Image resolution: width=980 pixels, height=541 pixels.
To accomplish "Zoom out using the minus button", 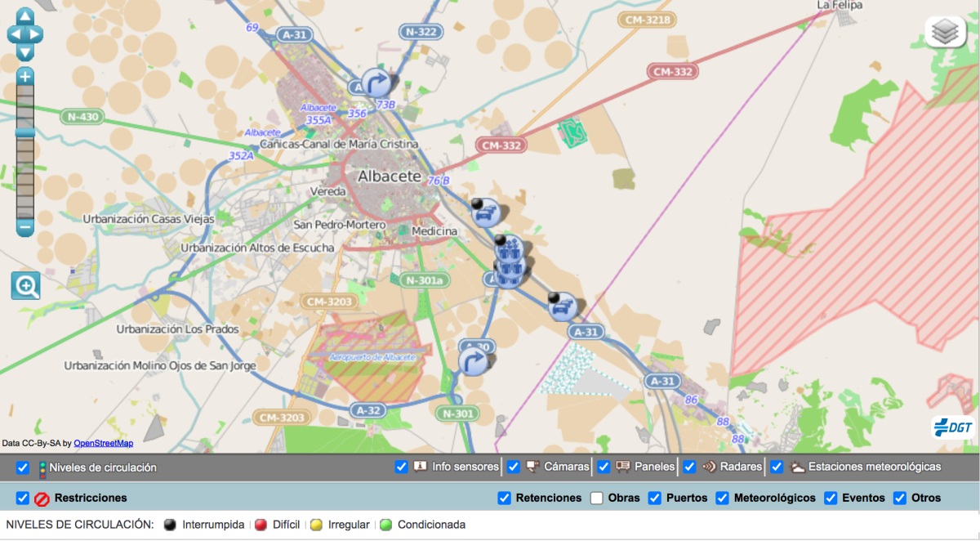I will (25, 228).
